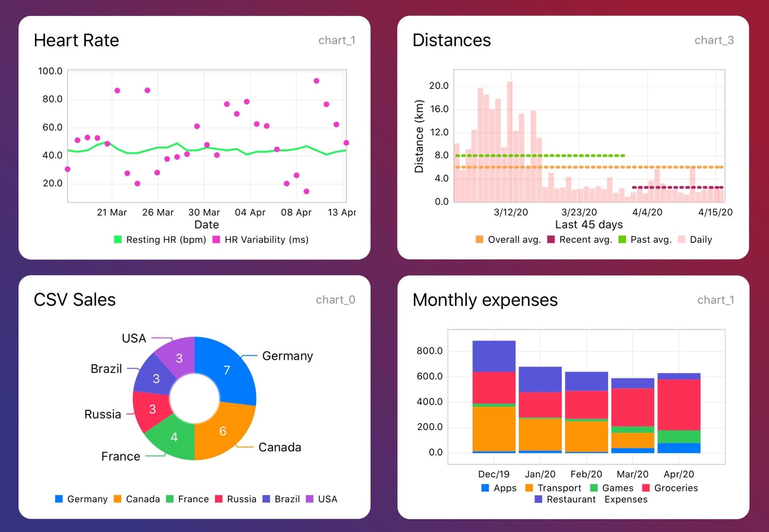Click the 21 Mar date axis label
Viewport: 769px width, 532px height.
pos(112,213)
